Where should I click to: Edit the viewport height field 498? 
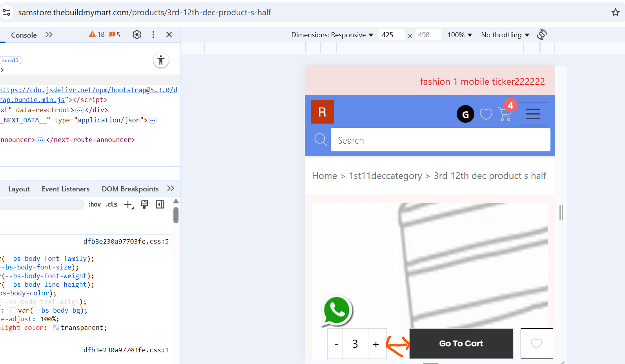(x=428, y=35)
